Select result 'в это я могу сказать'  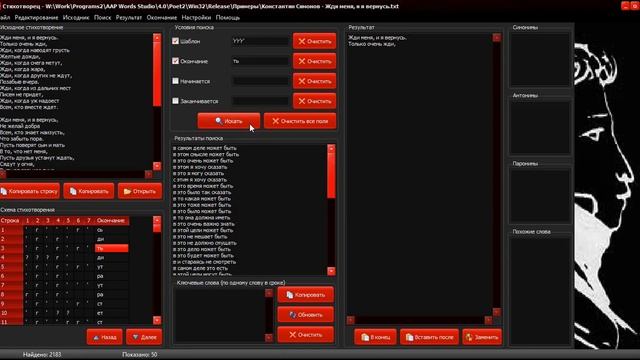[199, 173]
